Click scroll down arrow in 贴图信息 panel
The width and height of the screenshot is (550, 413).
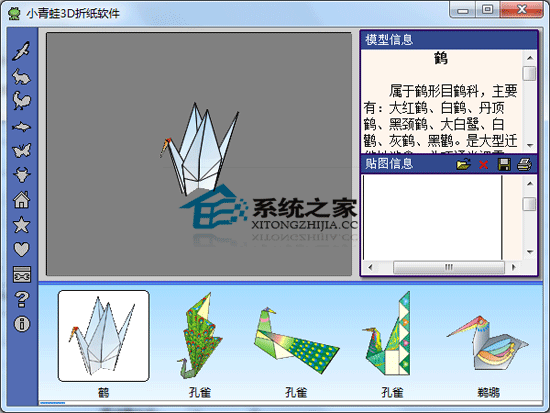click(x=530, y=252)
